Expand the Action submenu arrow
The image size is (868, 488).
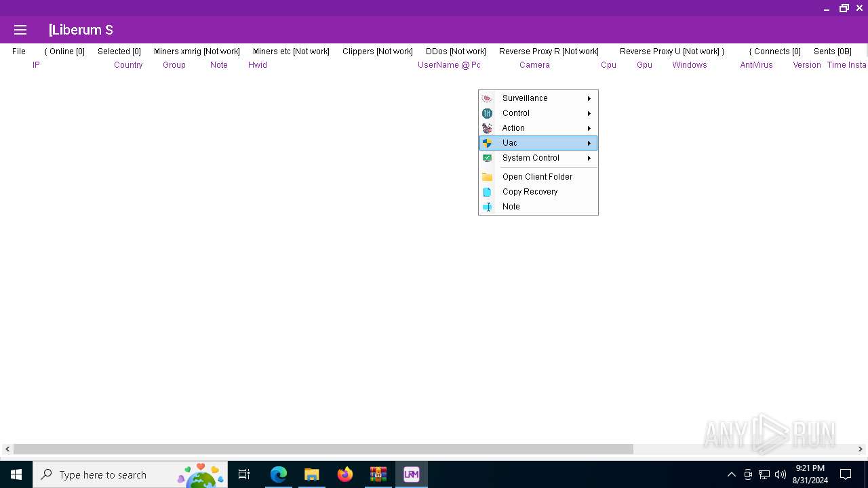click(x=589, y=128)
